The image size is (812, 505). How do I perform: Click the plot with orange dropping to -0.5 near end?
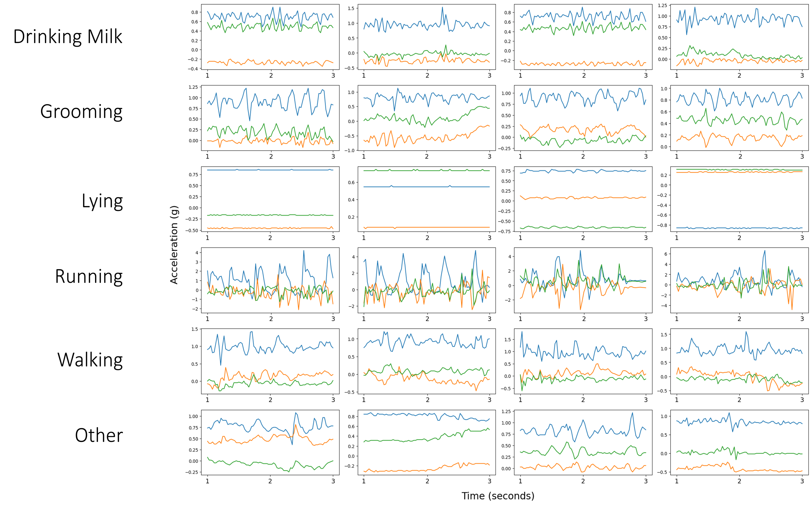[x=739, y=361]
